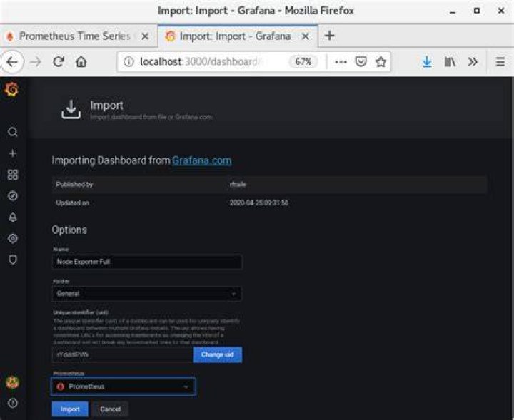Viewport: 514px width, 420px height.
Task: Open the user avatar profile icon
Action: (x=12, y=382)
